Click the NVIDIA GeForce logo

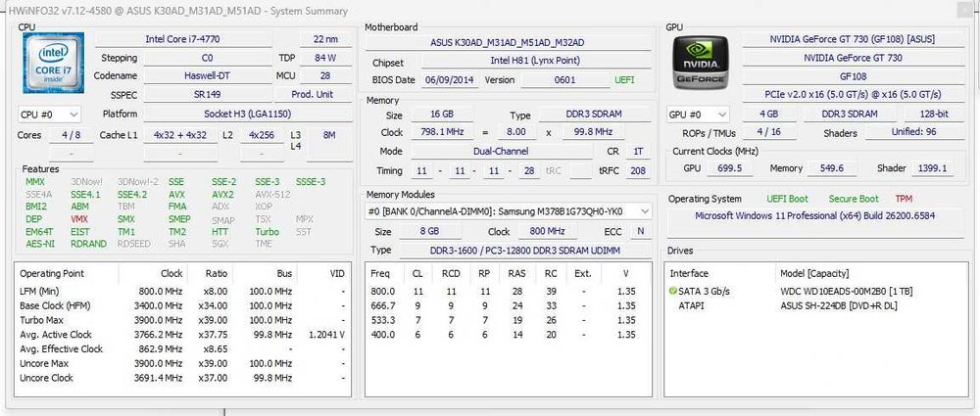[x=701, y=63]
